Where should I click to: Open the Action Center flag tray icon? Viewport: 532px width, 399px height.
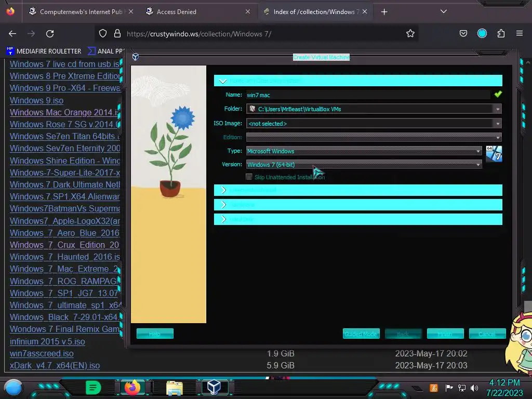[449, 388]
